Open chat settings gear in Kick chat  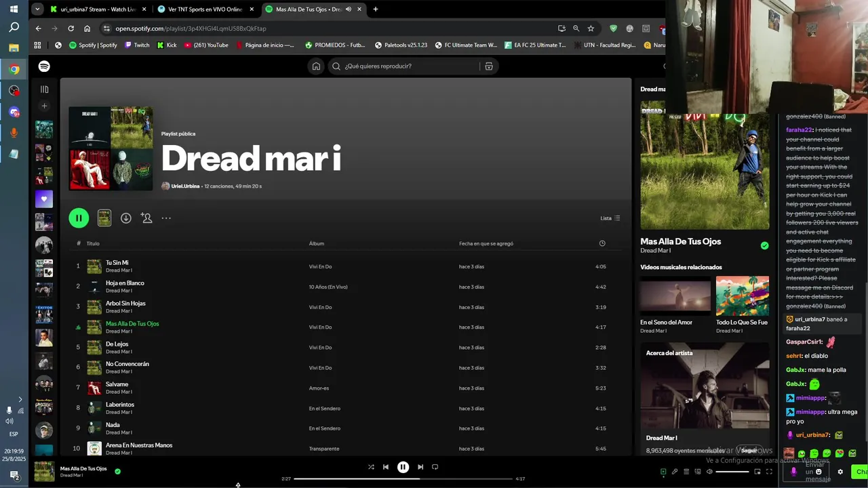click(840, 472)
